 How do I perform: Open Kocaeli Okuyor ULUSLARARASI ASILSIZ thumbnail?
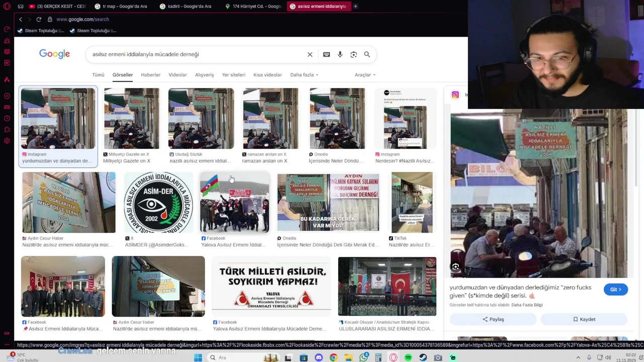387,287
